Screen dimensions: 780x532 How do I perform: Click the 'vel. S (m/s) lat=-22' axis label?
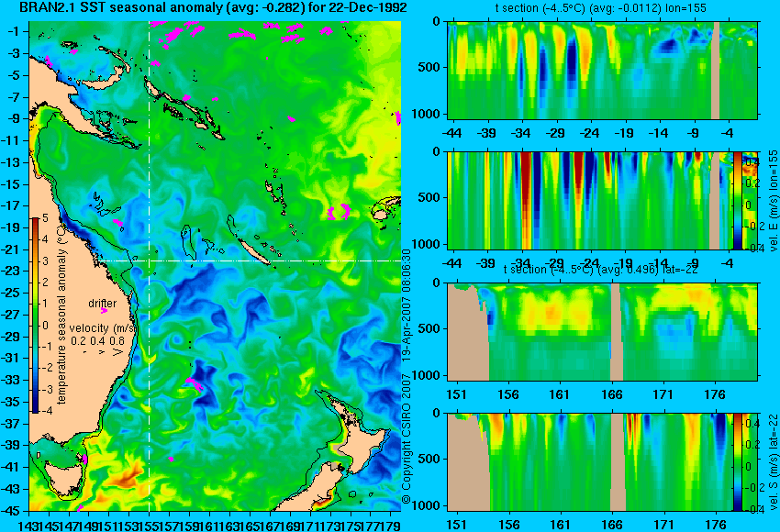tap(774, 462)
